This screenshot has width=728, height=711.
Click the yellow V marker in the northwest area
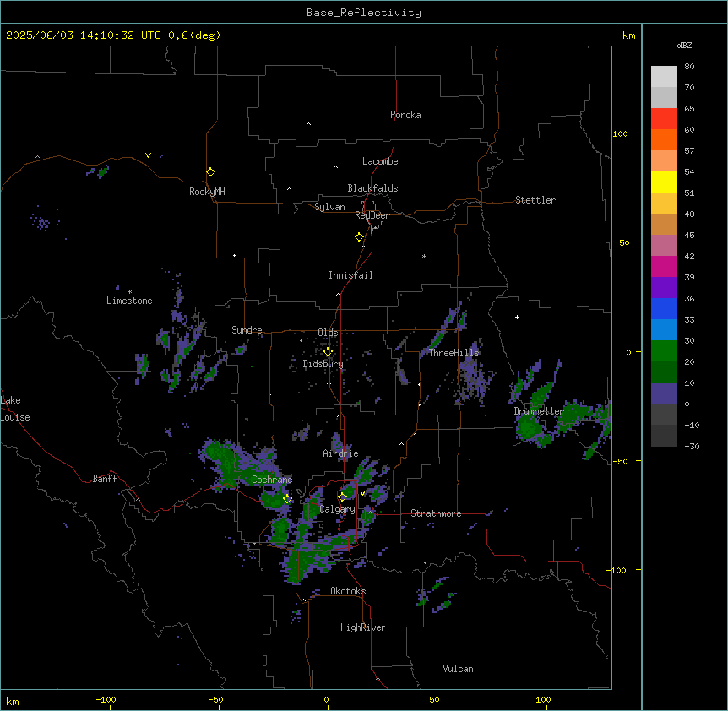tap(148, 155)
